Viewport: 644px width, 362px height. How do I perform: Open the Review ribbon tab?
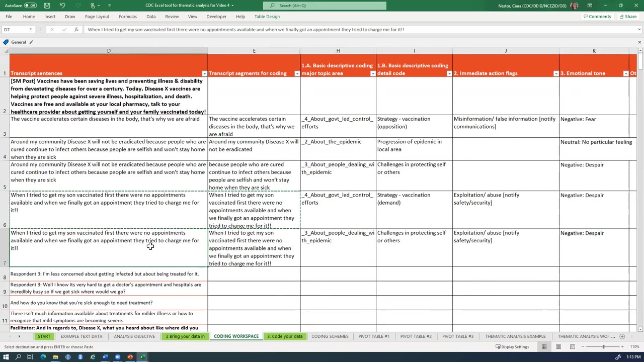pyautogui.click(x=172, y=17)
